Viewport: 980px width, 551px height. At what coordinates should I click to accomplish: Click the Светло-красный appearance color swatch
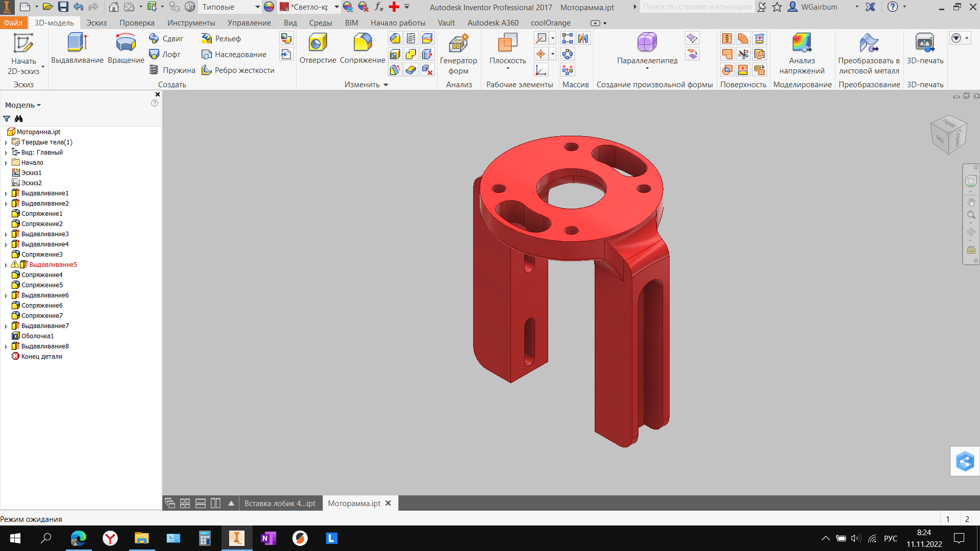coord(284,7)
